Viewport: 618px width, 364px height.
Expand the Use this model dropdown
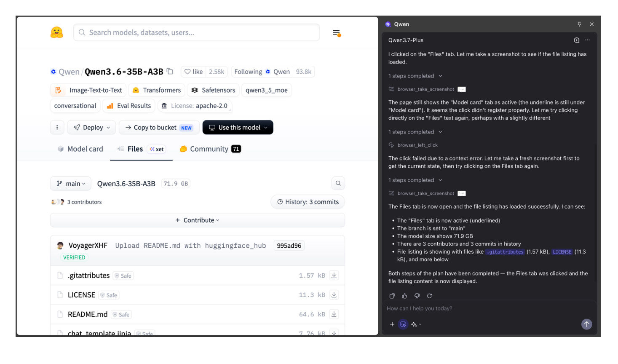238,128
